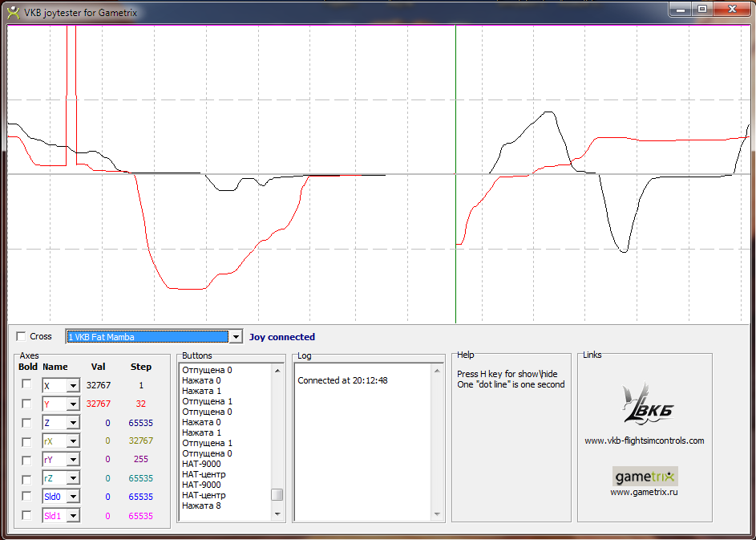This screenshot has height=540, width=756.
Task: Open the rY axis name dropdown
Action: [x=73, y=460]
